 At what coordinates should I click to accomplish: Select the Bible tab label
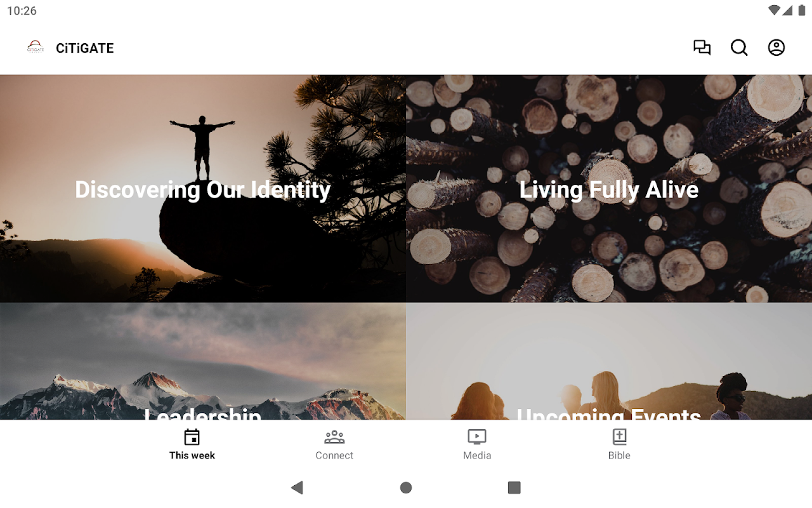(619, 455)
